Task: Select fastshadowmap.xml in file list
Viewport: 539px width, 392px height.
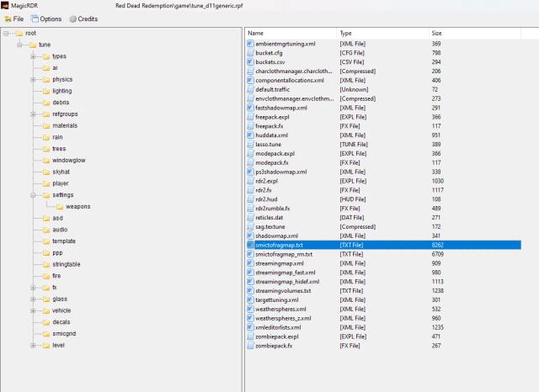Action: (x=281, y=108)
